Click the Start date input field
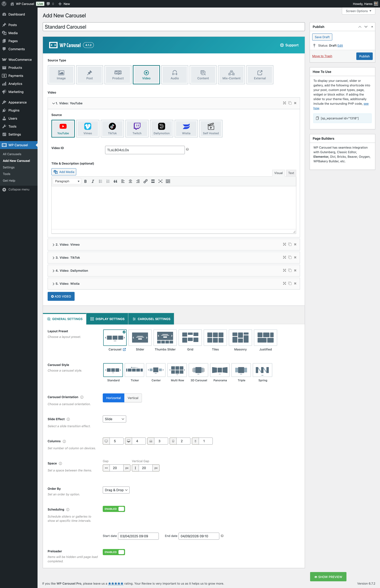This screenshot has height=588, width=380. [138, 536]
